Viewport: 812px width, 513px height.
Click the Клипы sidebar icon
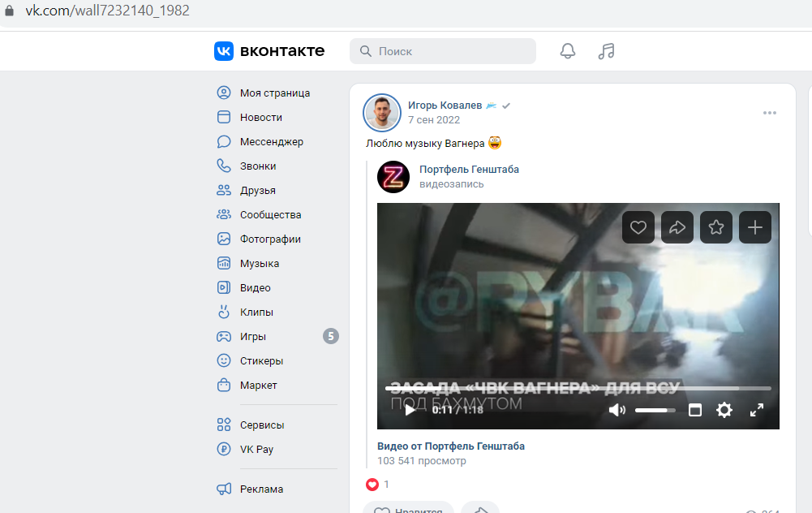coord(224,312)
